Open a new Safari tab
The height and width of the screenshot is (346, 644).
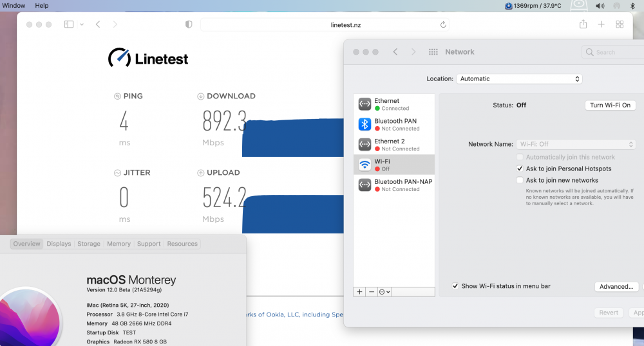pyautogui.click(x=601, y=24)
